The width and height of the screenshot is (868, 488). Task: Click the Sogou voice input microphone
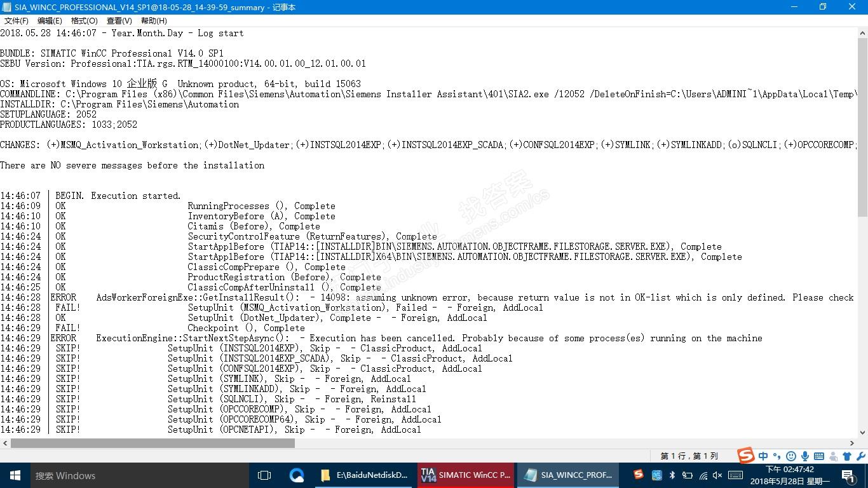tap(805, 456)
